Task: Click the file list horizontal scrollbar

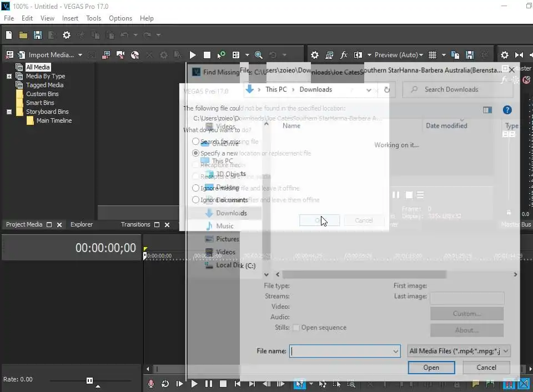Action: (x=364, y=274)
